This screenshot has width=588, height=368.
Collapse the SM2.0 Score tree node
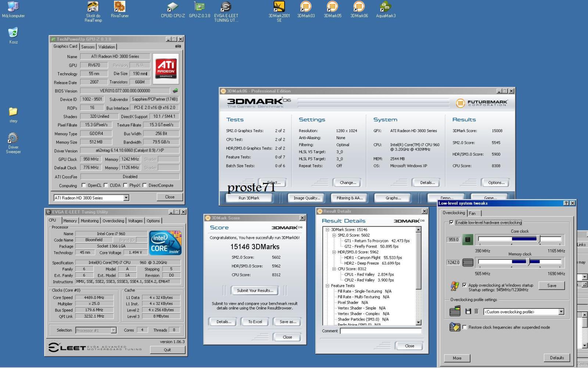click(334, 235)
